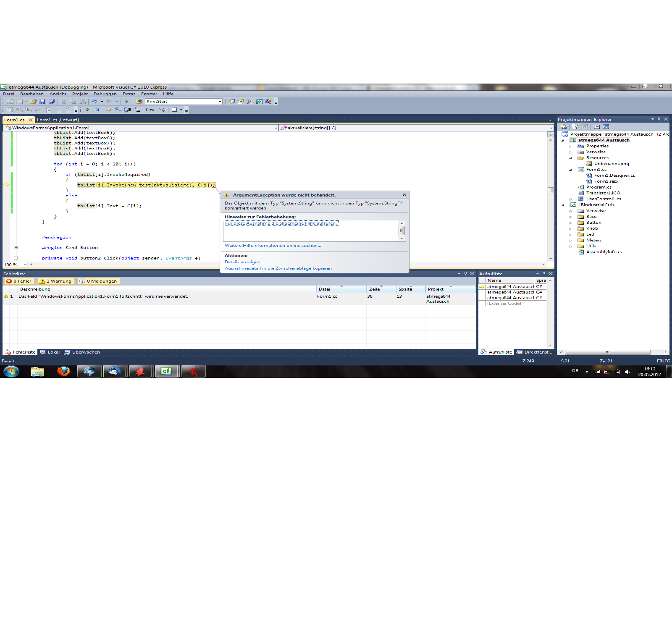
Task: Collapse the Form1.cs tree node
Action: point(570,170)
